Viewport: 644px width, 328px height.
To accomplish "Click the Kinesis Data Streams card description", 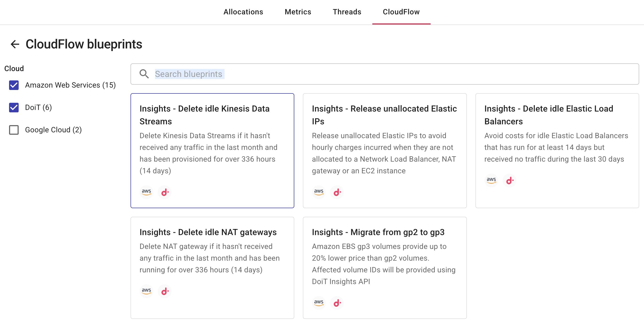I will (209, 153).
